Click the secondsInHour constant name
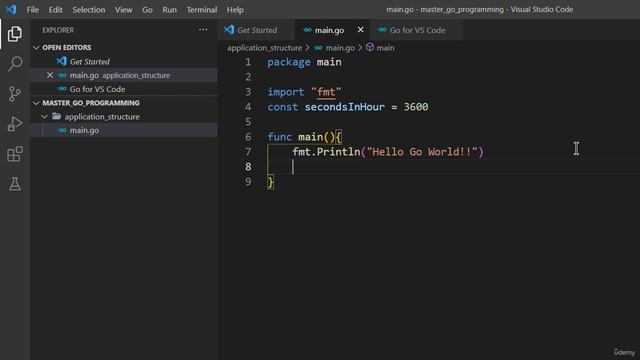Screen dimensions: 640x360 pos(344,107)
